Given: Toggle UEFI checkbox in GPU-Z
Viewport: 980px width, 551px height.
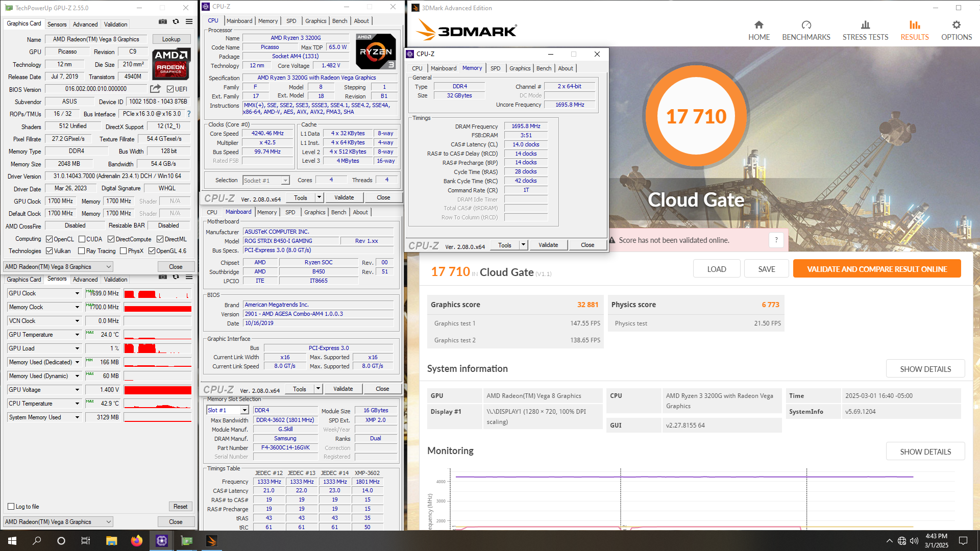Looking at the screenshot, I should (170, 89).
